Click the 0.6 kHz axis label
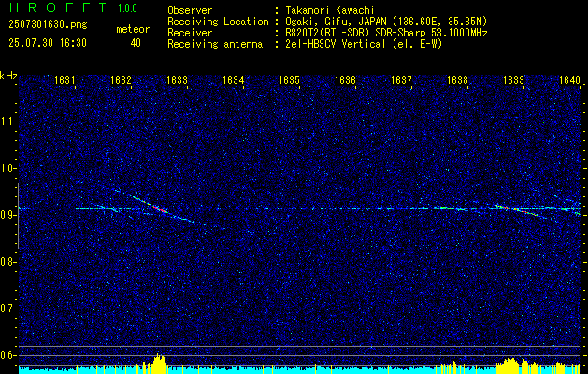 (x=7, y=355)
